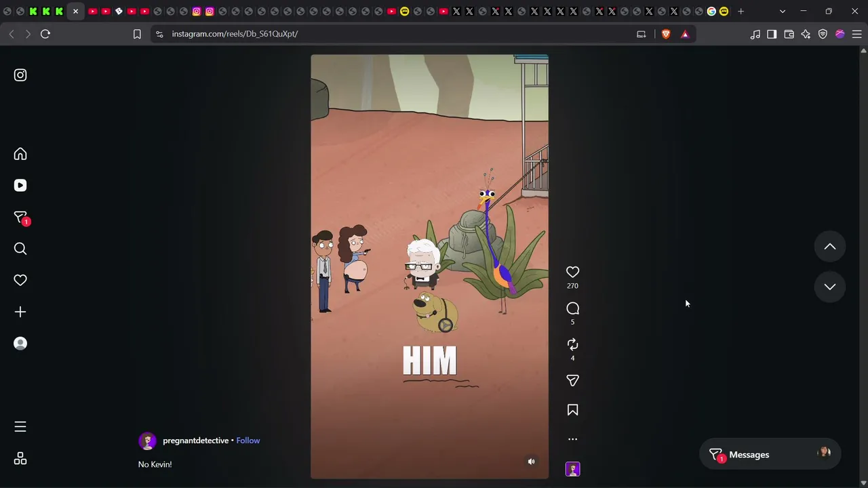This screenshot has width=868, height=488.
Task: Open the Brave VPN shield icon
Action: (823, 34)
